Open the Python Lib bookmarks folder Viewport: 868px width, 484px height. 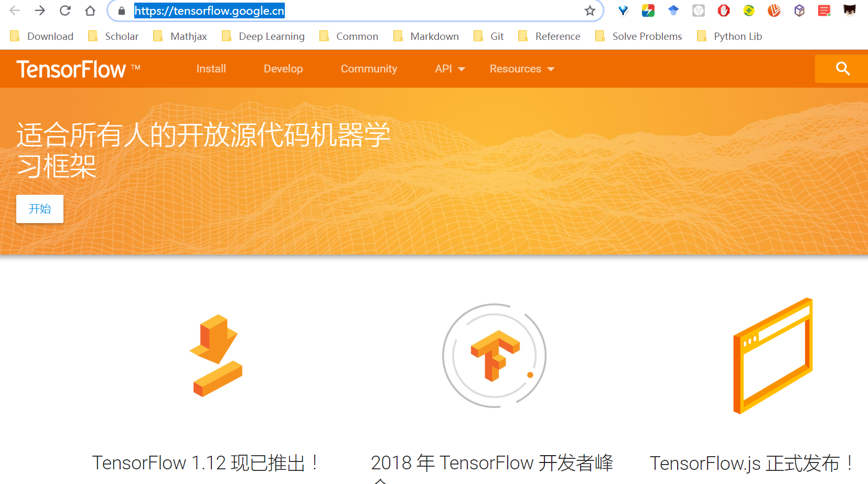730,36
